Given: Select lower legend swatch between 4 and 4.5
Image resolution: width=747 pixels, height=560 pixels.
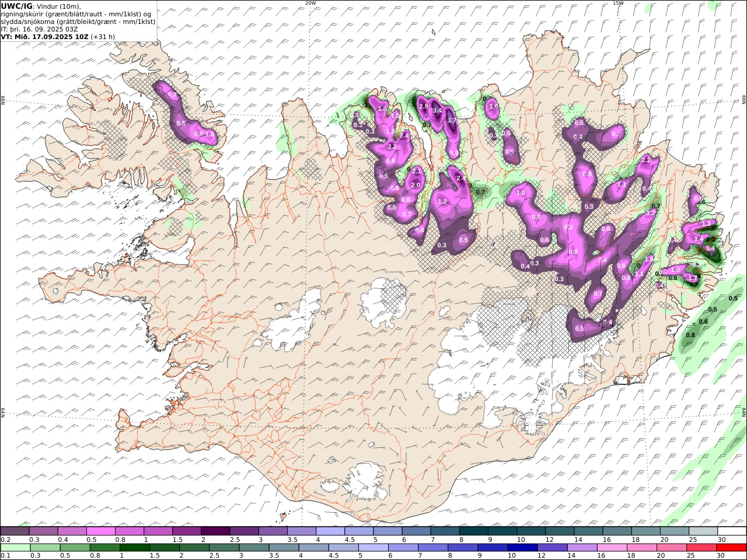Looking at the screenshot, I should click(x=313, y=547).
